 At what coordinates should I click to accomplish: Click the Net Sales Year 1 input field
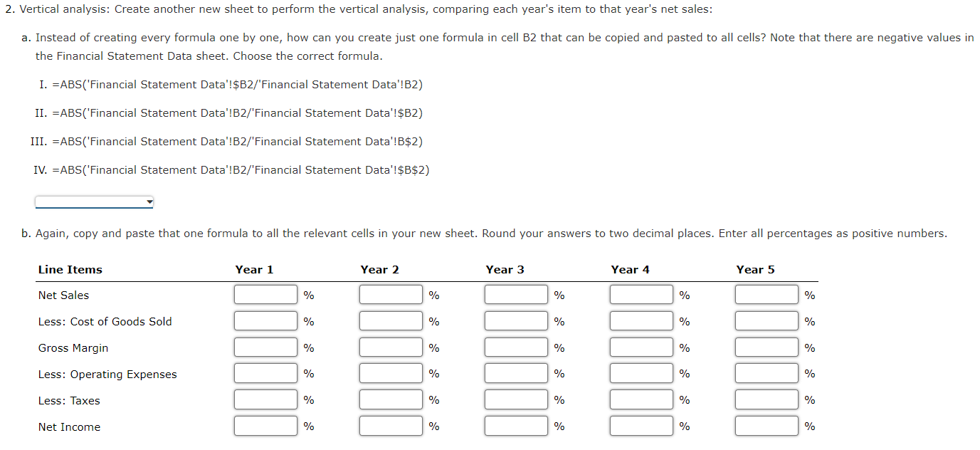(x=266, y=295)
